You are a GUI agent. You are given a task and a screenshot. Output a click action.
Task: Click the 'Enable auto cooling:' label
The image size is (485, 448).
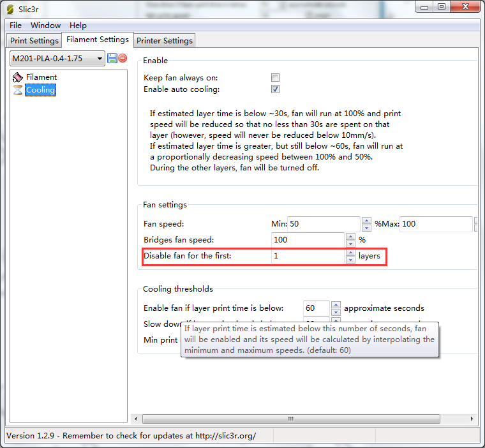pyautogui.click(x=182, y=89)
